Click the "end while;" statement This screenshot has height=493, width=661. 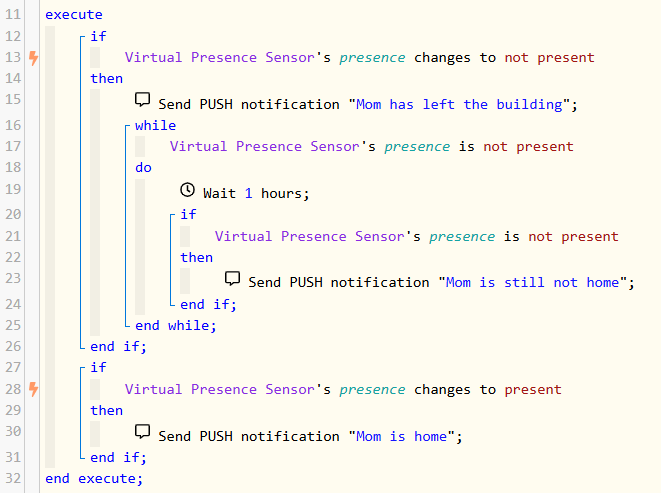click(176, 325)
